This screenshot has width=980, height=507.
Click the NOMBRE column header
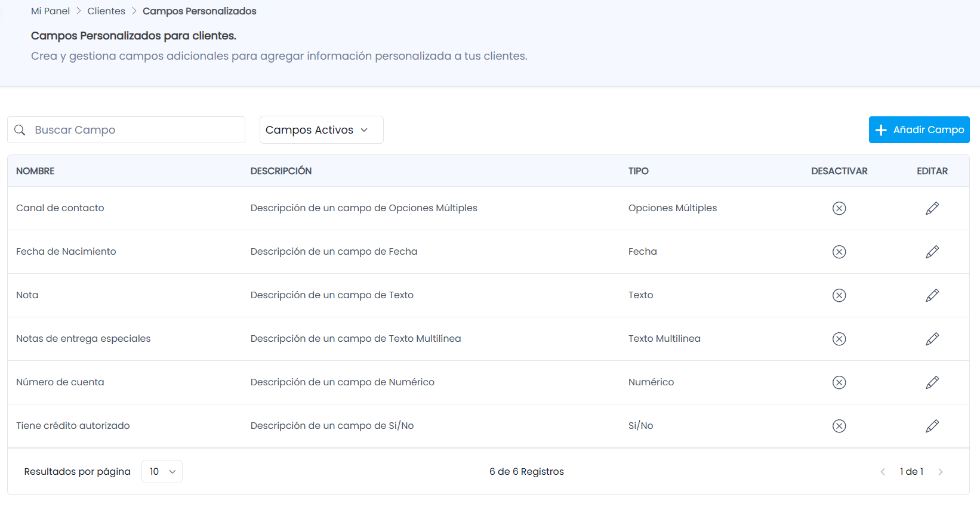[x=35, y=171]
